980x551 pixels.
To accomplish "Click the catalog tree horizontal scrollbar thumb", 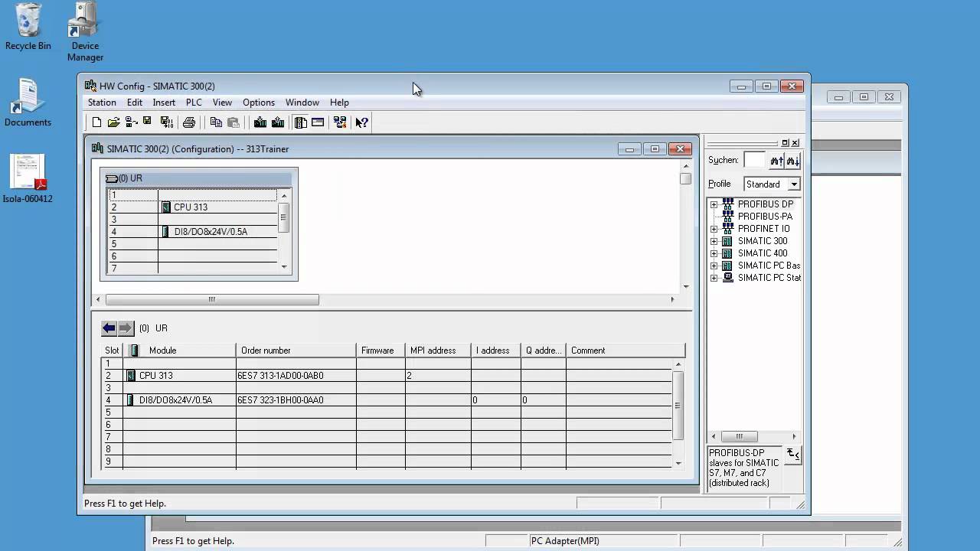I will tap(740, 436).
